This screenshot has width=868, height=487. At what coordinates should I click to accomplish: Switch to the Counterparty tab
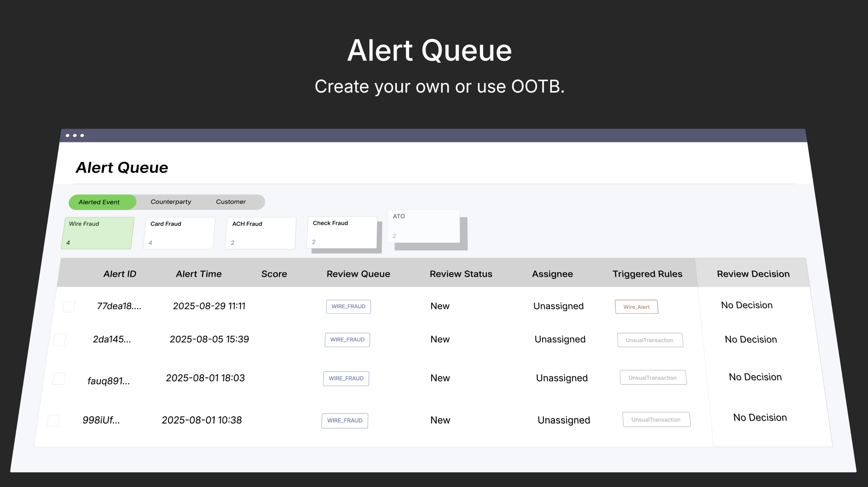(171, 202)
